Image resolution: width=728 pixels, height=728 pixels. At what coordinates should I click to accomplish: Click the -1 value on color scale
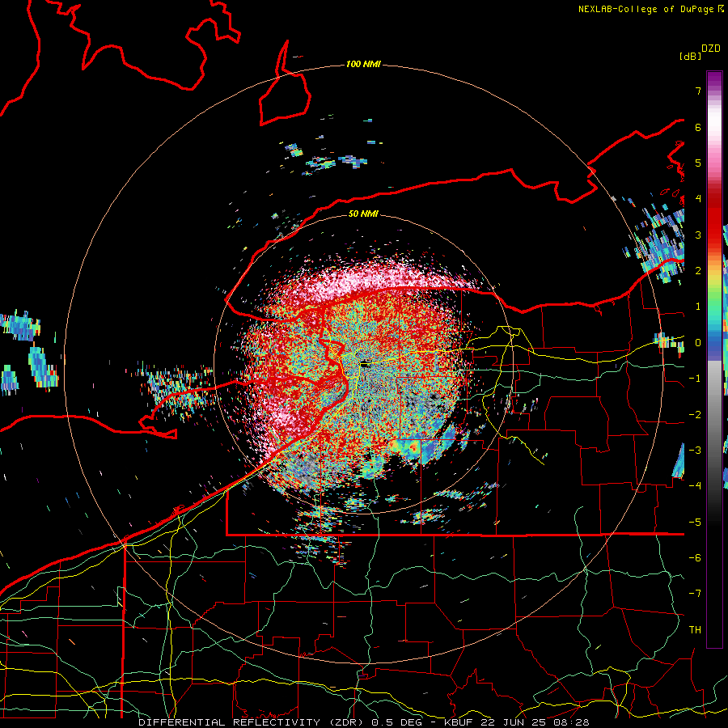point(695,379)
